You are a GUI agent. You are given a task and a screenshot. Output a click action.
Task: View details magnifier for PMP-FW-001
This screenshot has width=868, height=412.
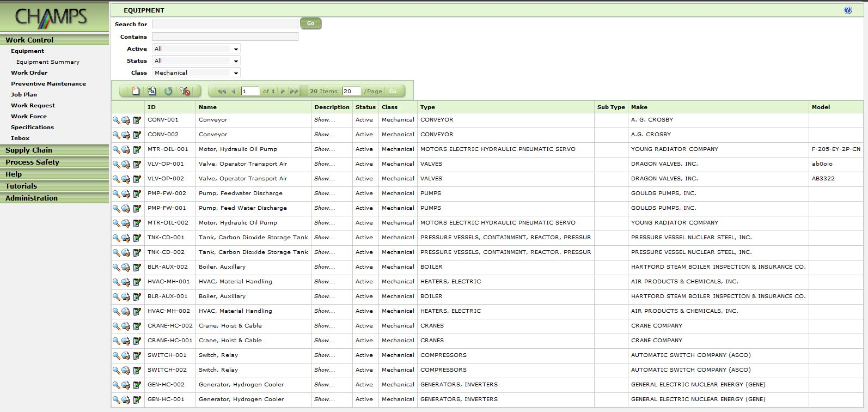click(116, 208)
